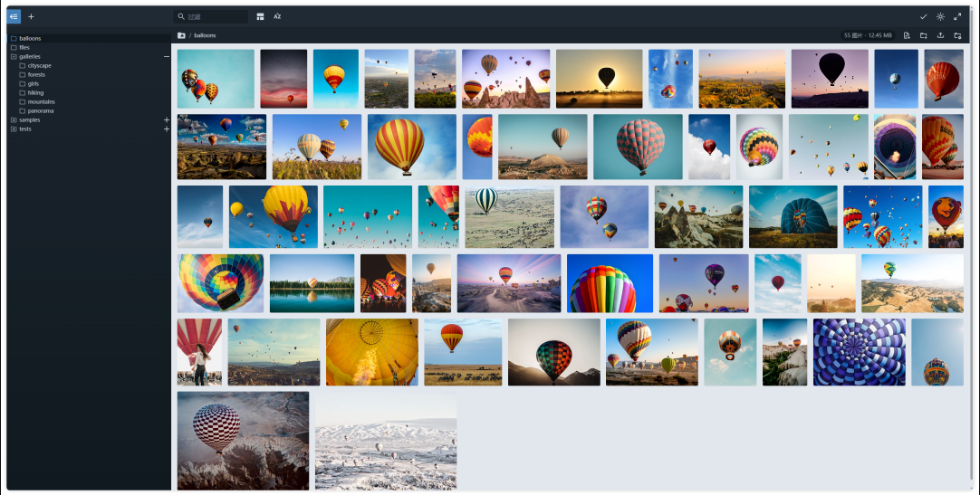Click the balloons breadcrumb link

point(205,35)
